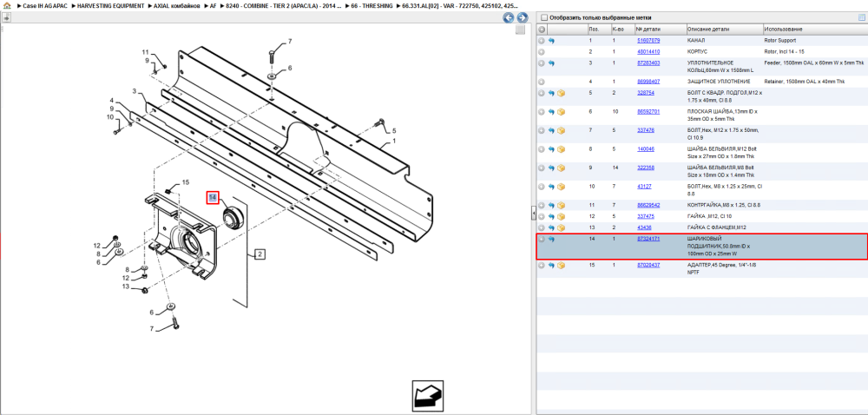Click description 'ГАЙКА С ФЛАНЦЕМ,М12'
Screen dimensions: 868x415
click(x=716, y=227)
